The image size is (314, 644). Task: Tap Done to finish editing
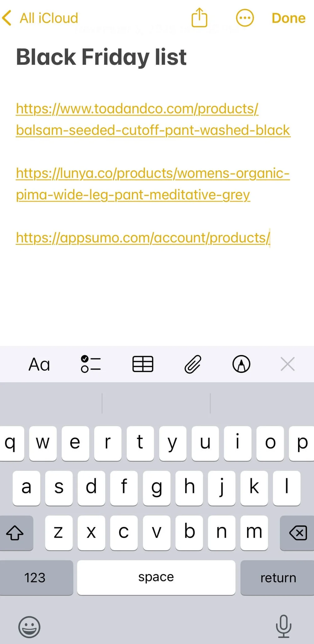coord(288,18)
